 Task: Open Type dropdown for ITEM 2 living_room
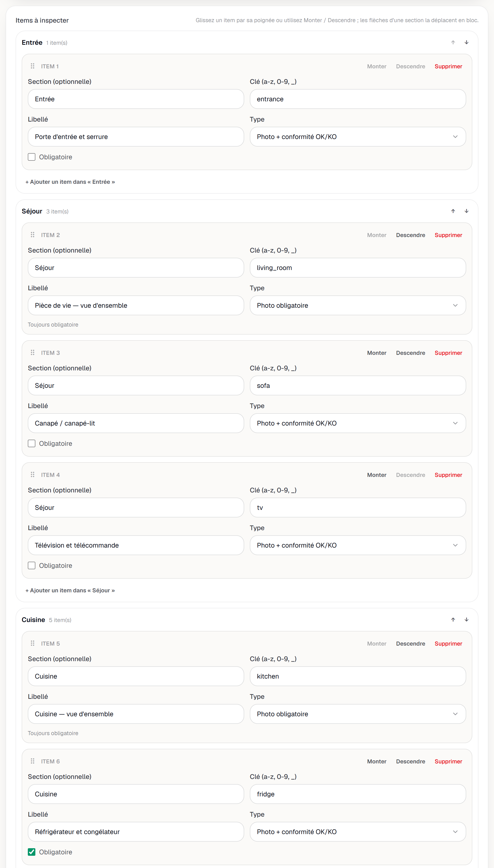coord(358,305)
